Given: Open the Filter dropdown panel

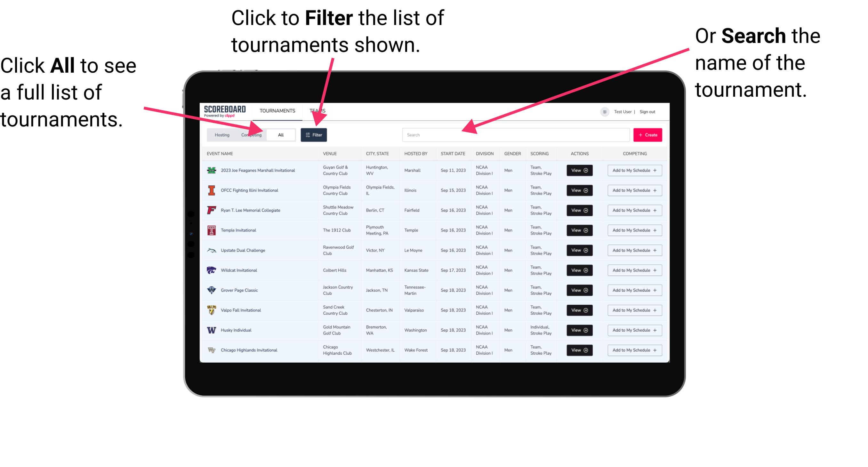Looking at the screenshot, I should [x=314, y=134].
